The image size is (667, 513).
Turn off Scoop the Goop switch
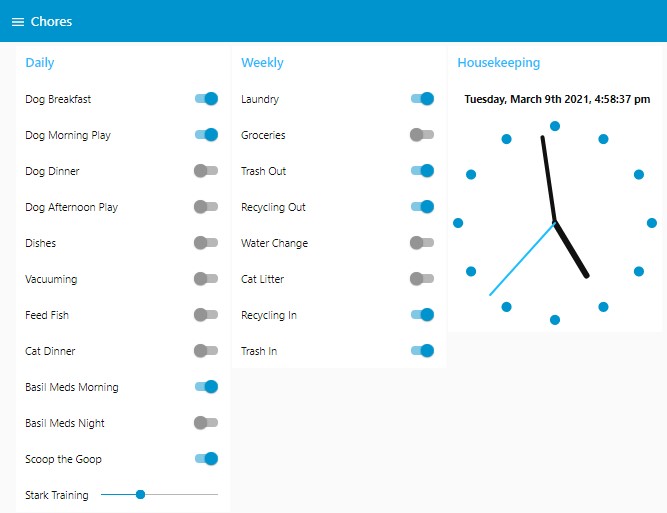click(x=206, y=459)
